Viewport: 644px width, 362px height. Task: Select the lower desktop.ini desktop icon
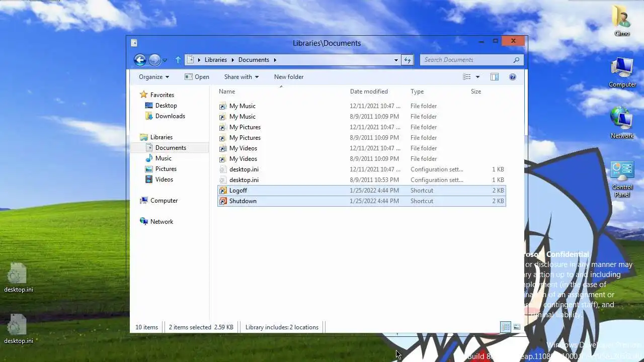point(18,329)
